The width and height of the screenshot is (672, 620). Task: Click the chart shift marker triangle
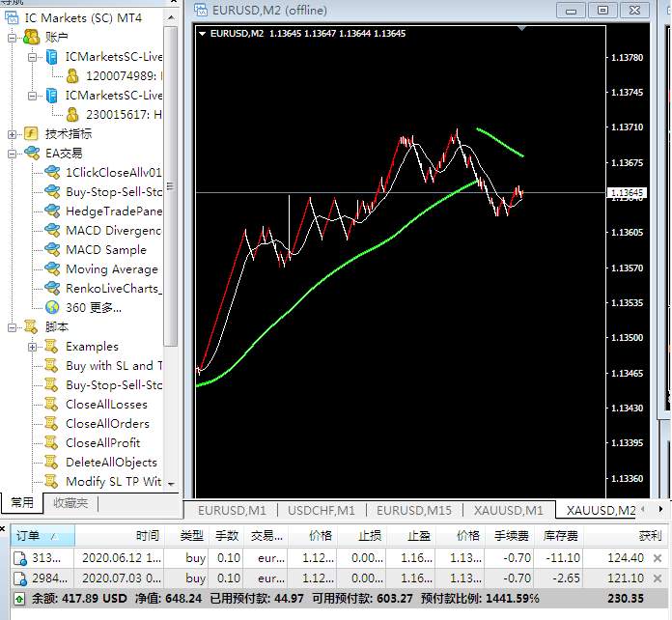(x=521, y=28)
